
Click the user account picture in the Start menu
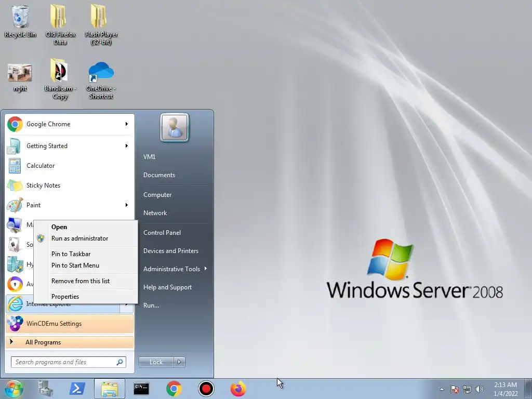(175, 127)
